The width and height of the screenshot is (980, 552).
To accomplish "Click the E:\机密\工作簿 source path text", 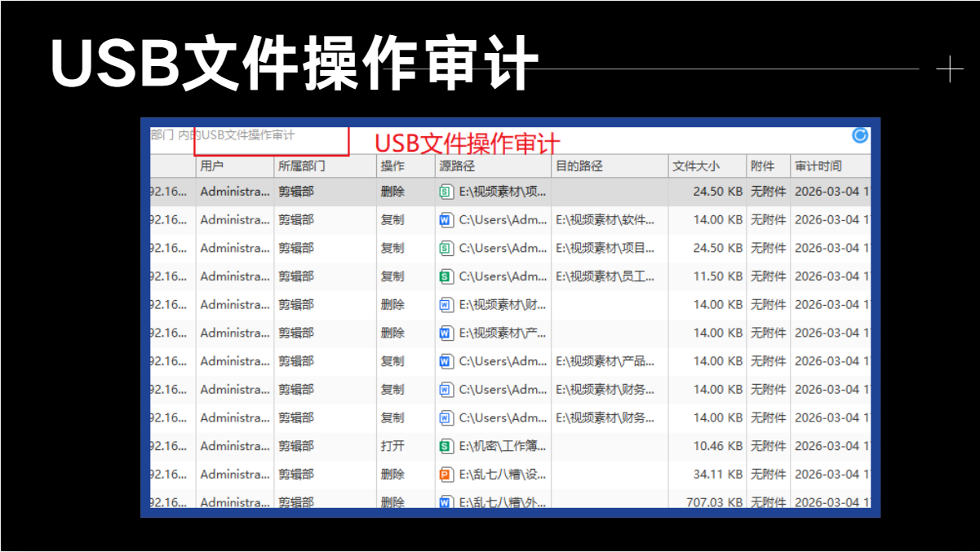I will (503, 446).
